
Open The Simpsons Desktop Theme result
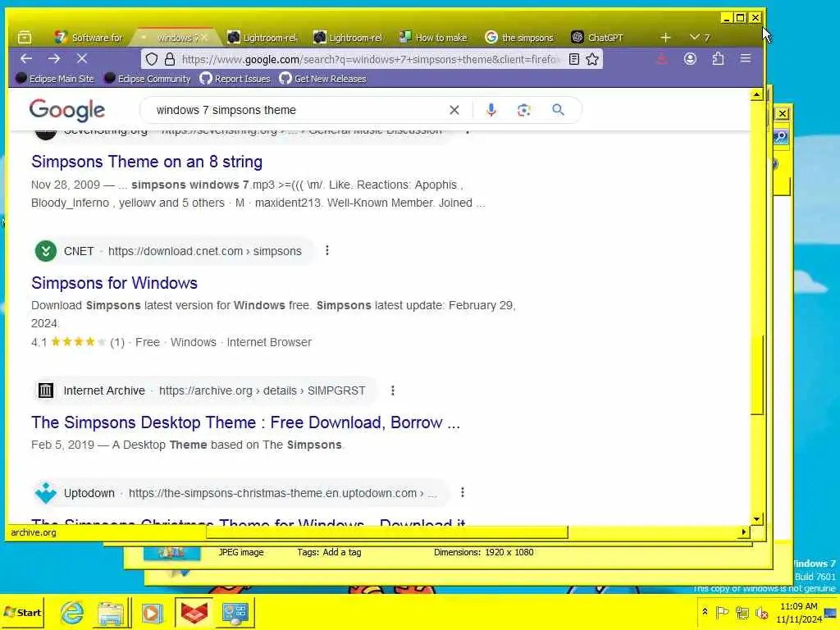245,422
